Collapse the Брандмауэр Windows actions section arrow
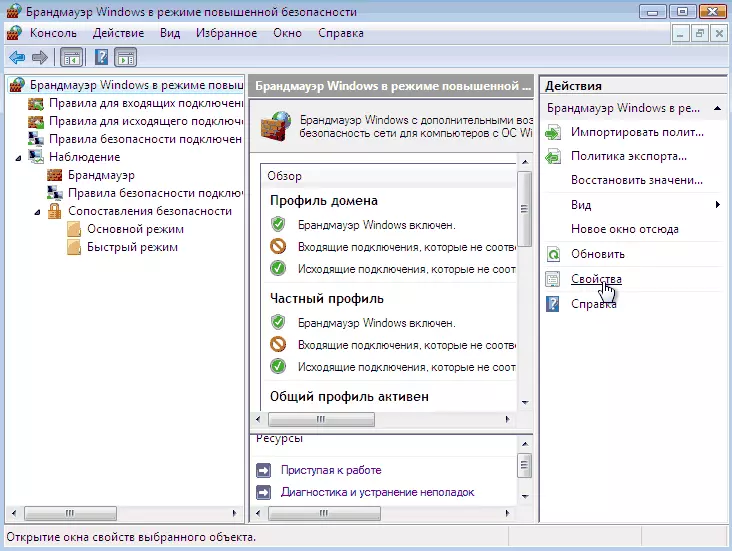 click(x=722, y=108)
